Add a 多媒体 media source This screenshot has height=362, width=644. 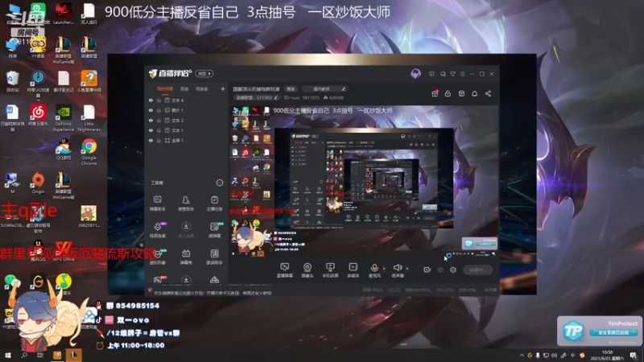click(353, 270)
